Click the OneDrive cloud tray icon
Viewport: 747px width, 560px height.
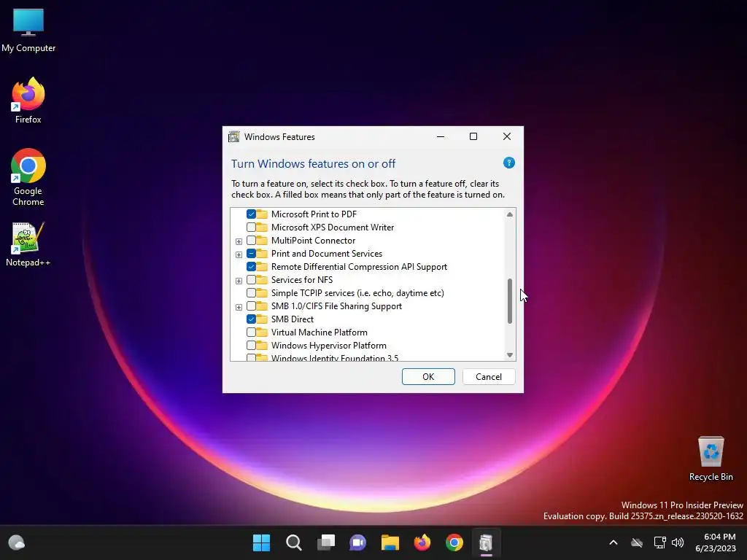637,542
